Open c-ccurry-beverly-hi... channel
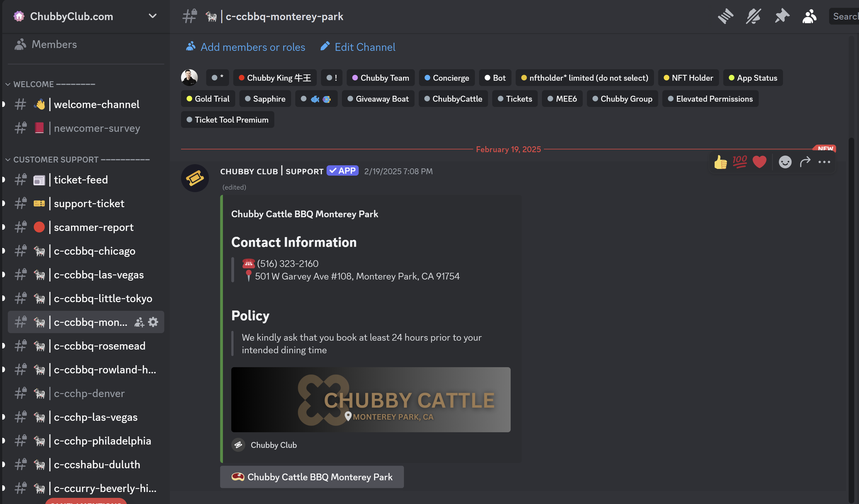The image size is (859, 504). (86, 488)
